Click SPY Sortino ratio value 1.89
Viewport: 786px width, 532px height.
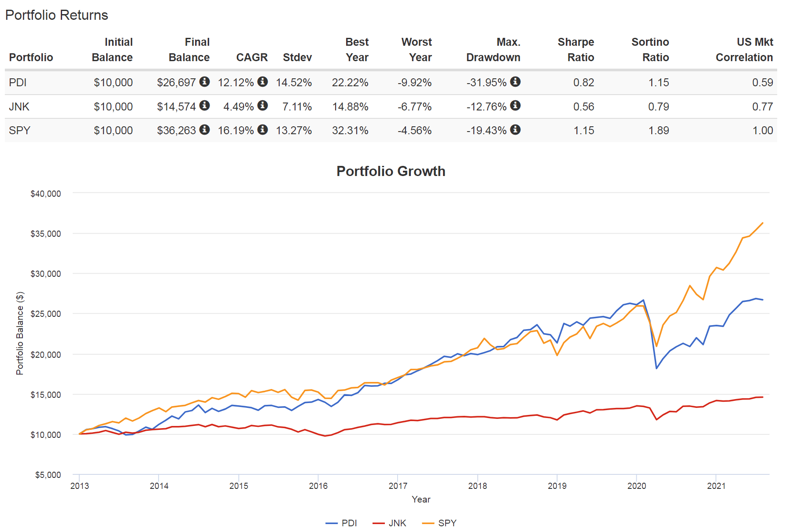(x=659, y=131)
